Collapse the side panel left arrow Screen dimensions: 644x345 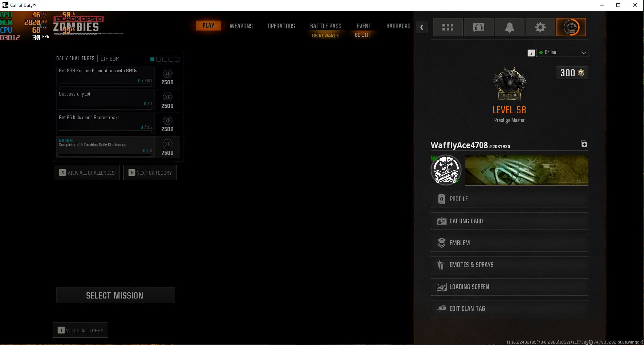pyautogui.click(x=422, y=27)
